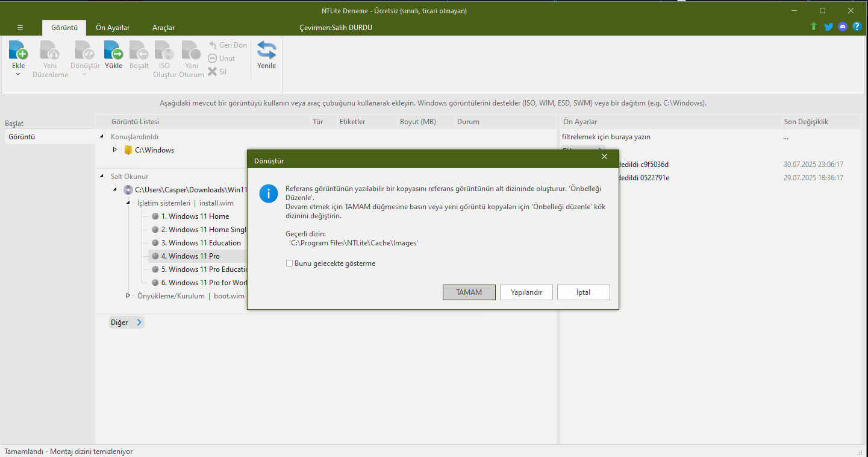Click the blue question mark help icon
This screenshot has width=868, height=457.
(857, 27)
